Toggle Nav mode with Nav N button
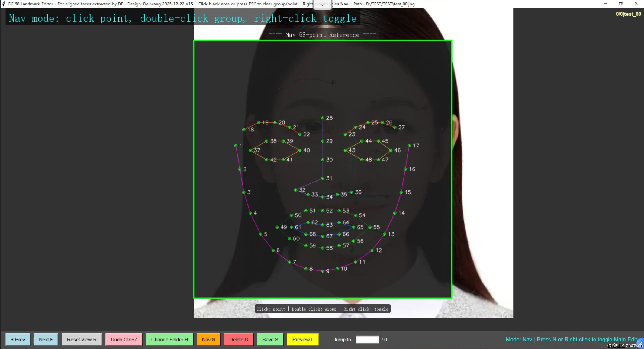This screenshot has height=349, width=644. (x=208, y=340)
